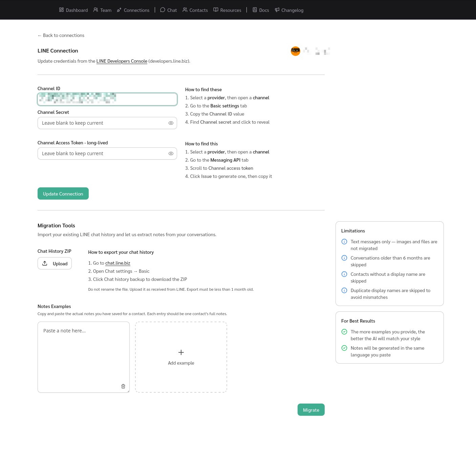Go to the Team page
Image resolution: width=476 pixels, height=452 pixels.
pyautogui.click(x=102, y=10)
